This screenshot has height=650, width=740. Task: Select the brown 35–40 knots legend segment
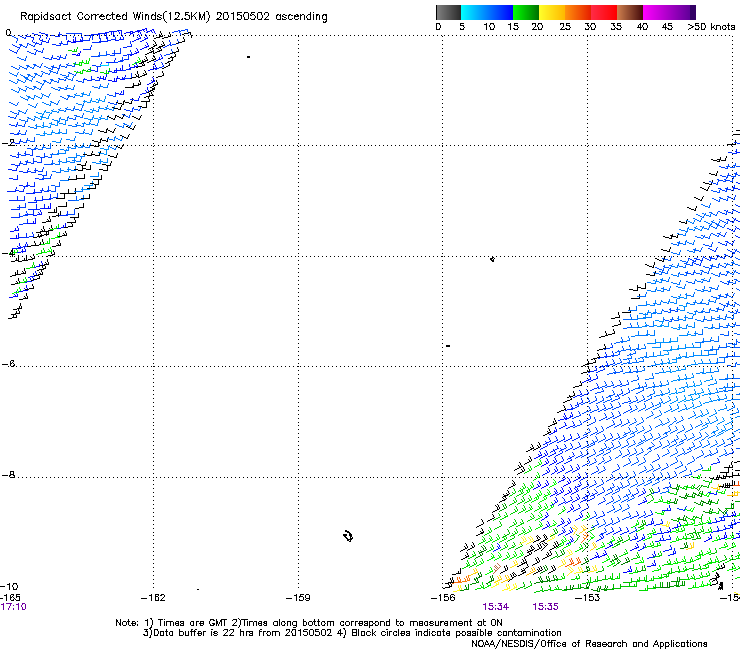630,12
